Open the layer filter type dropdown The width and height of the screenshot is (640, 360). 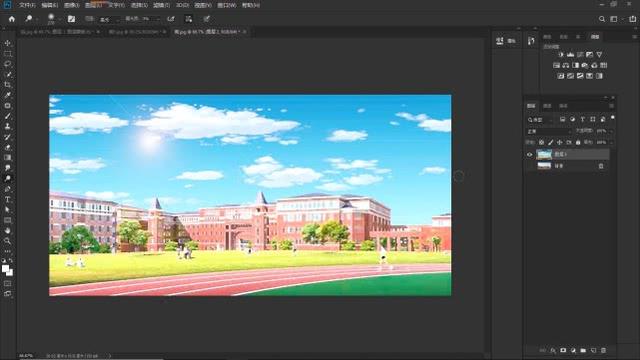[x=540, y=120]
